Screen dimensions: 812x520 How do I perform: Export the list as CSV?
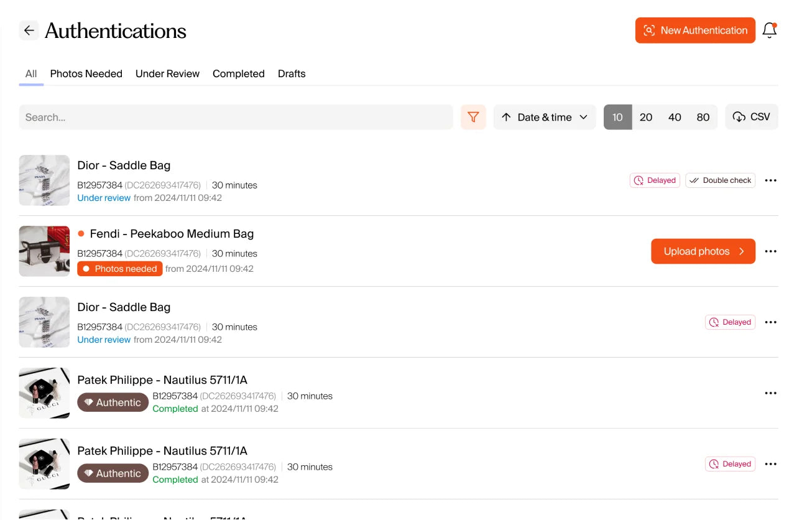pyautogui.click(x=752, y=117)
